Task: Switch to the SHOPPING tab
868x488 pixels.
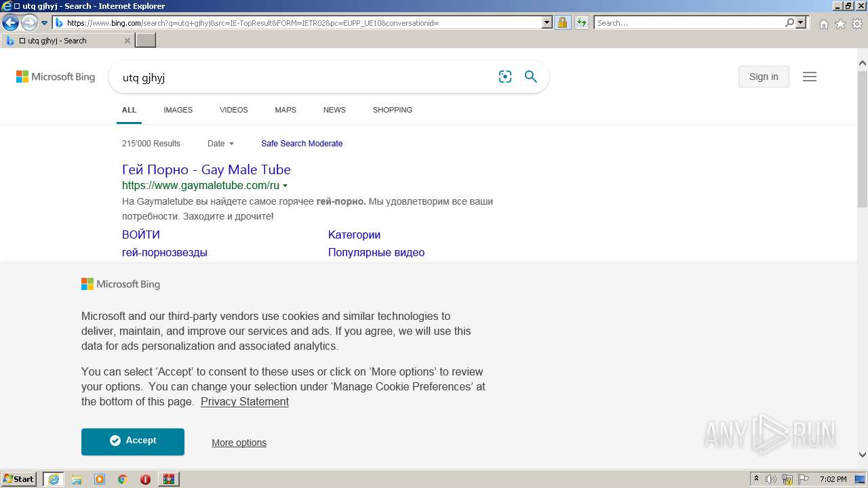Action: coord(393,110)
